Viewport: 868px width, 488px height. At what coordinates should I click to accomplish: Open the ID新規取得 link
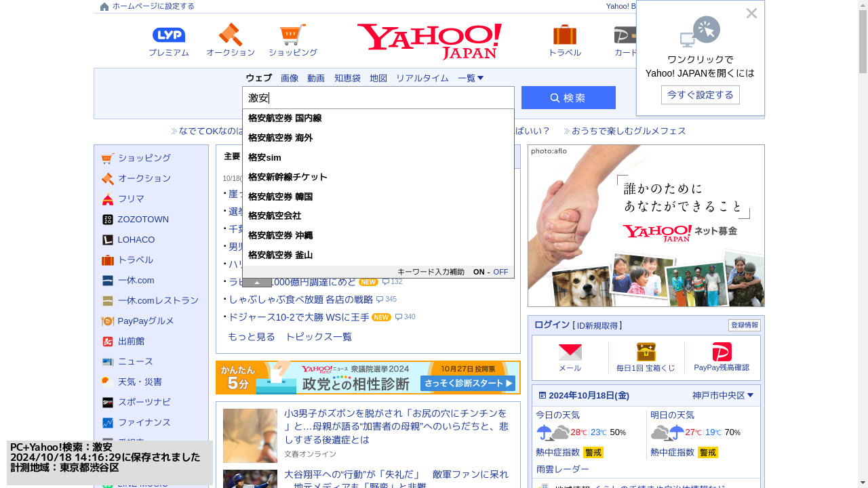[597, 326]
